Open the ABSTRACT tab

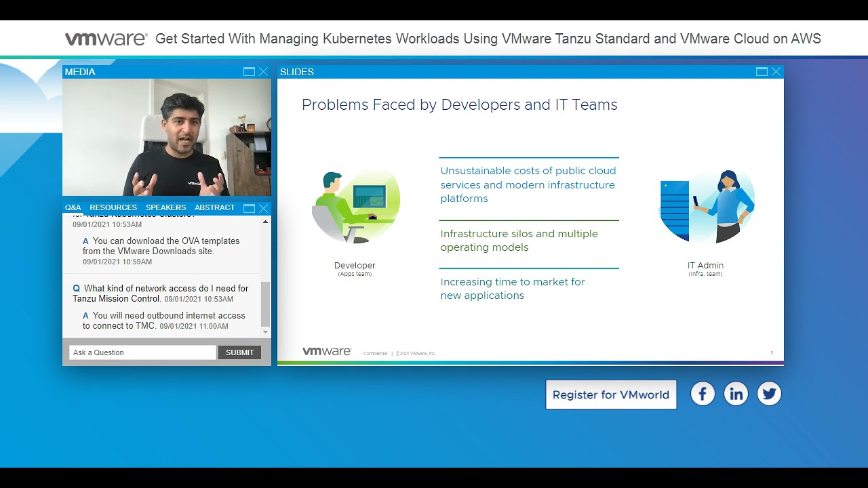pyautogui.click(x=214, y=207)
